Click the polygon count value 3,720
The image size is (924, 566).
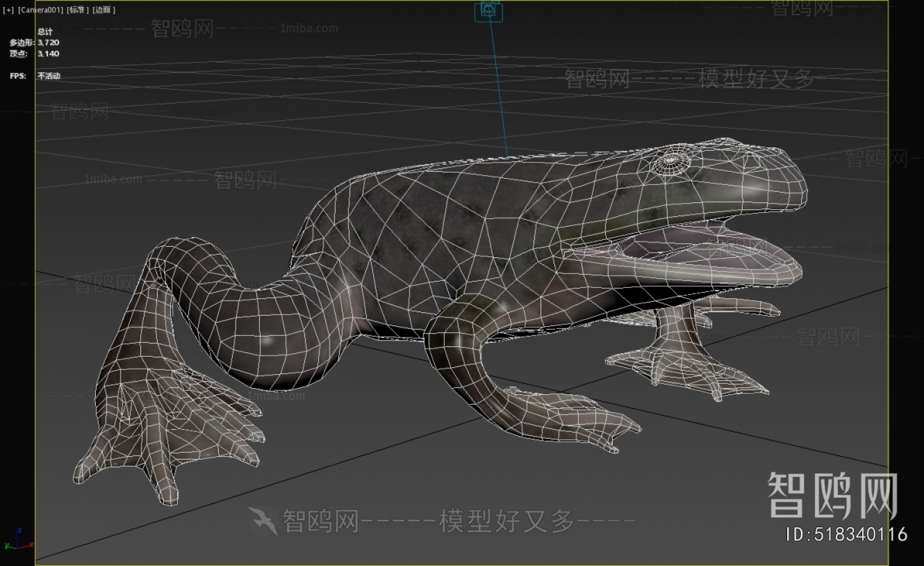click(x=48, y=42)
